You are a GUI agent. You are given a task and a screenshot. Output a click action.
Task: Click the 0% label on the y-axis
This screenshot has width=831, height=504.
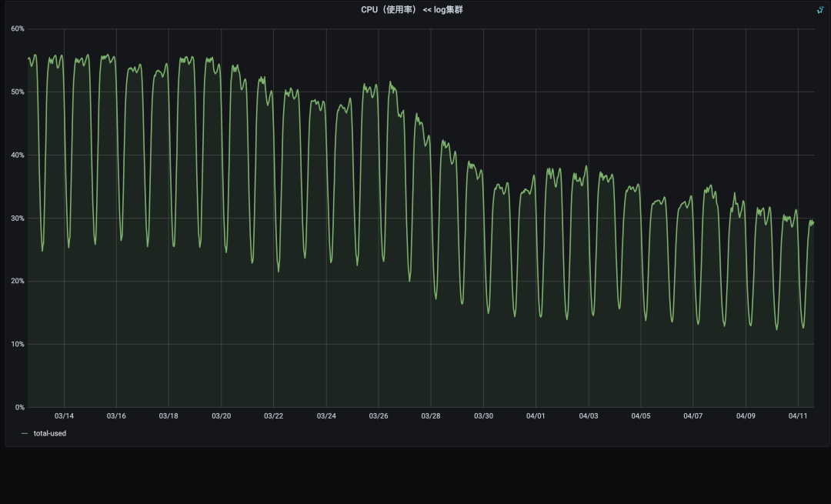click(x=19, y=408)
